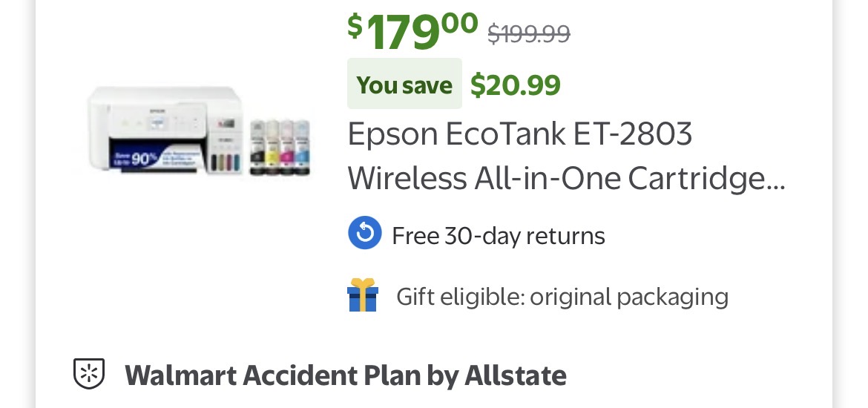Click the $20.99 savings amount
The width and height of the screenshot is (868, 408).
pyautogui.click(x=516, y=85)
